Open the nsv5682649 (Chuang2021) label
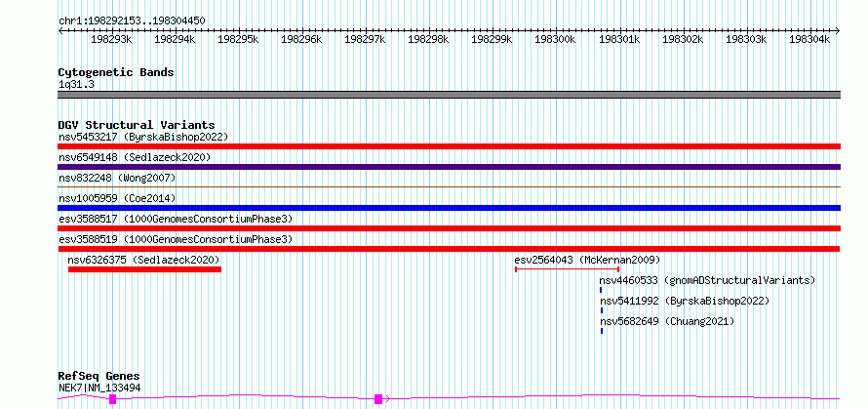 coord(668,321)
